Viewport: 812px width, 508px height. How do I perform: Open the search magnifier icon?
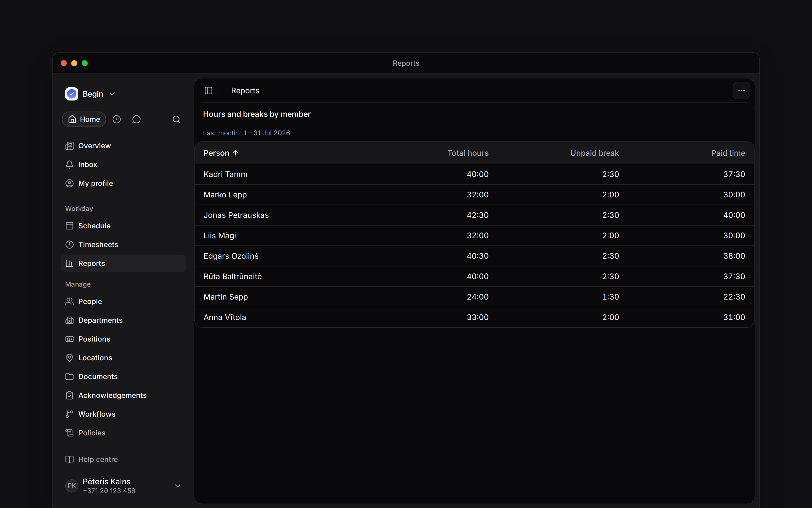point(177,119)
